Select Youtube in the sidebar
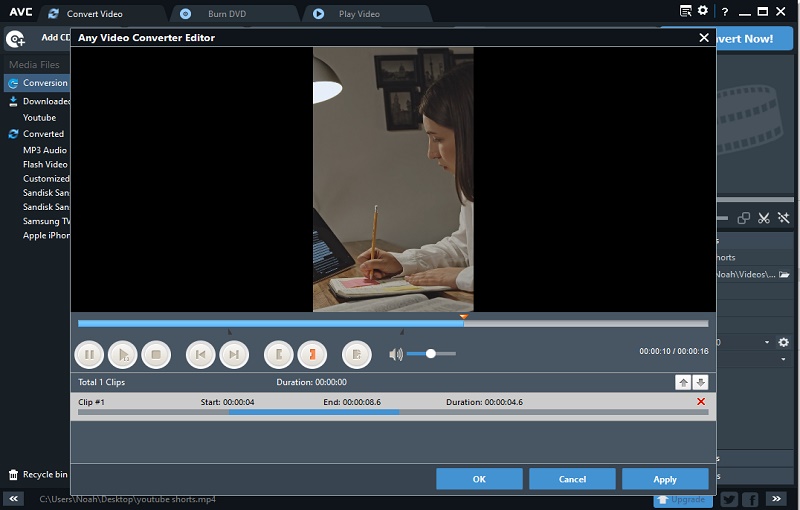 (x=39, y=117)
